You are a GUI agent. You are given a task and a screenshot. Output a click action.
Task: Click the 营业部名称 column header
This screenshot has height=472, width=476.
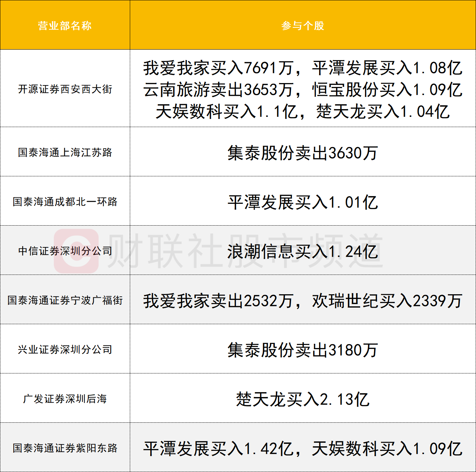[65, 26]
